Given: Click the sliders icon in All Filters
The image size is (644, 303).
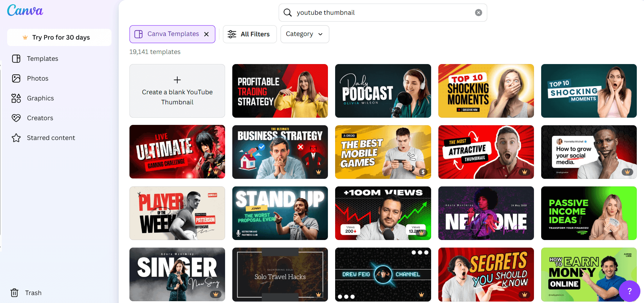Looking at the screenshot, I should [x=232, y=34].
